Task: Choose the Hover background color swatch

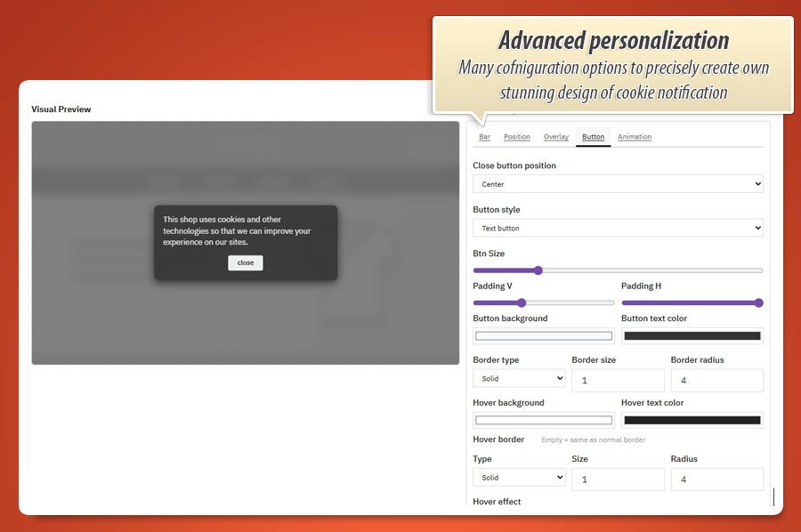Action: pos(544,420)
